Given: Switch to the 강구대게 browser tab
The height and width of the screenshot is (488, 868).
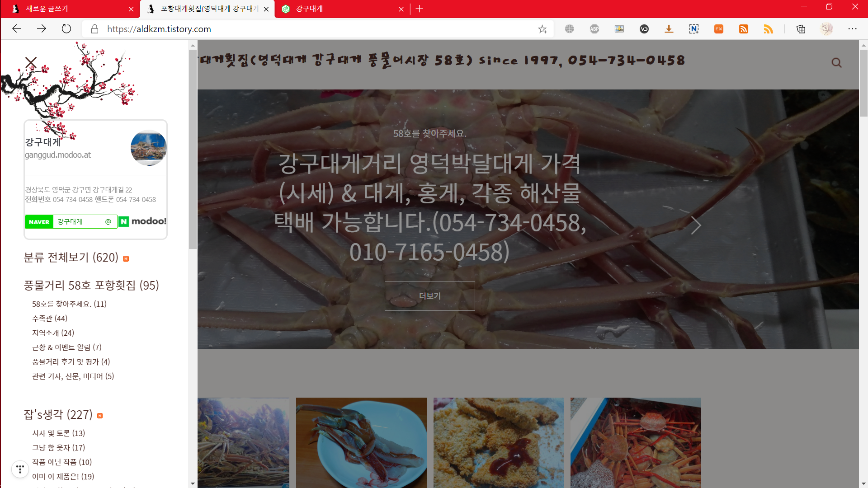Looking at the screenshot, I should (309, 9).
